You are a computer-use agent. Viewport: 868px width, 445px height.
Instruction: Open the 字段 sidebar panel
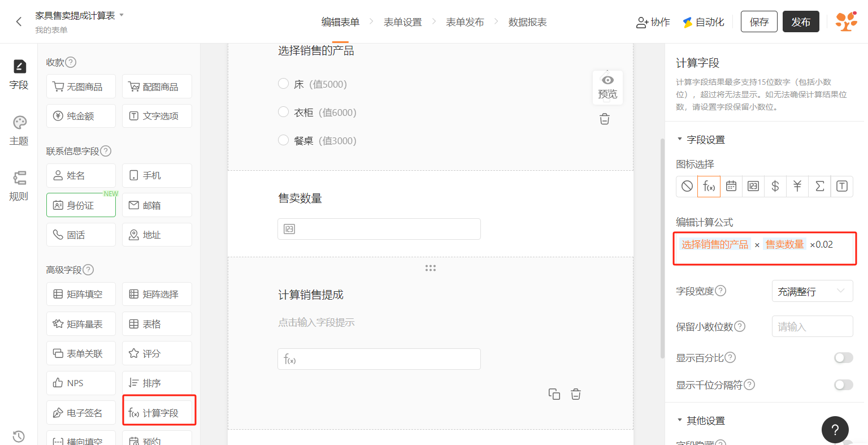[x=19, y=75]
